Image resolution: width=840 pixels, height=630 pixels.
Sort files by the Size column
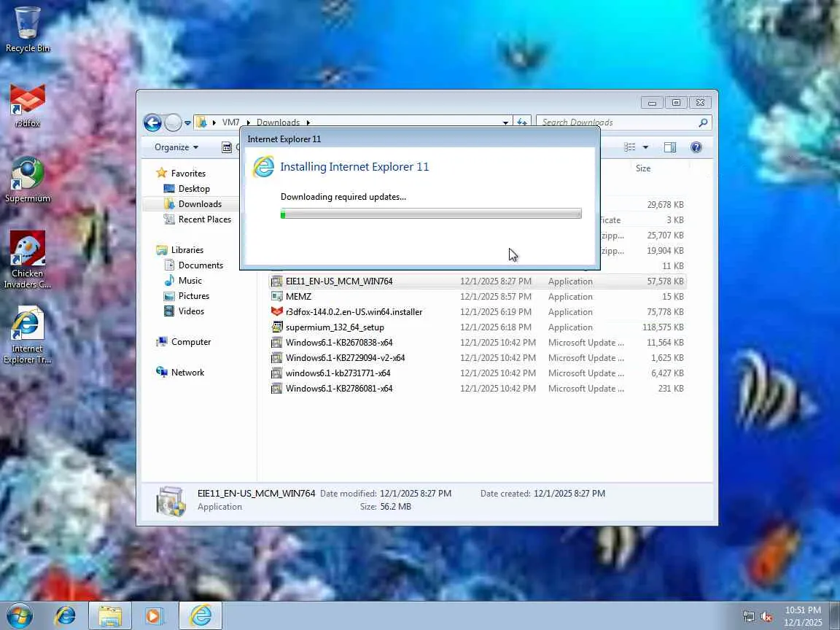[x=643, y=168]
